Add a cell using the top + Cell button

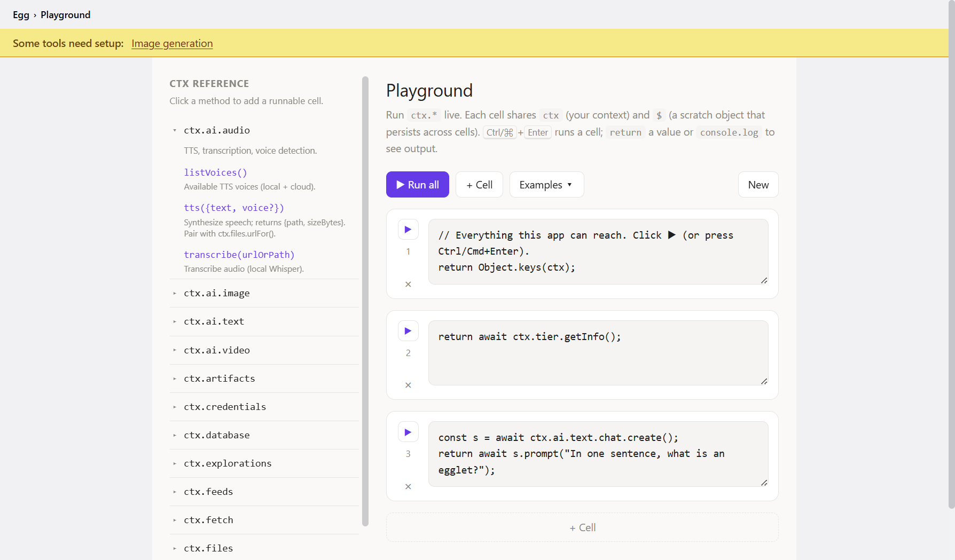pyautogui.click(x=479, y=185)
